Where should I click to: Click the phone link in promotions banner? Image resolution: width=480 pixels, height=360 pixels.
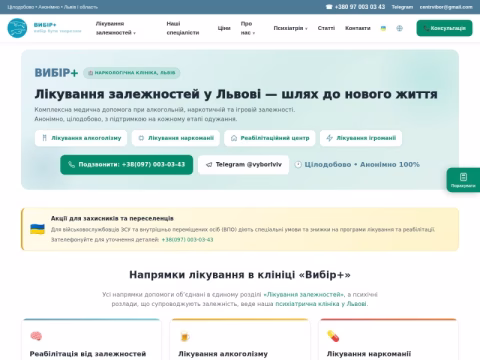pyautogui.click(x=187, y=240)
